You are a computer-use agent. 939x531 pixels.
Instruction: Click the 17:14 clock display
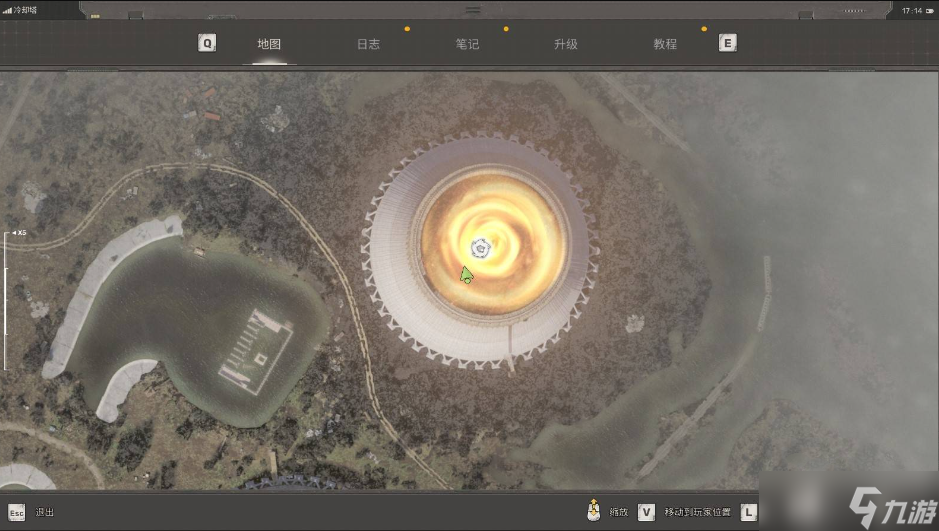912,11
